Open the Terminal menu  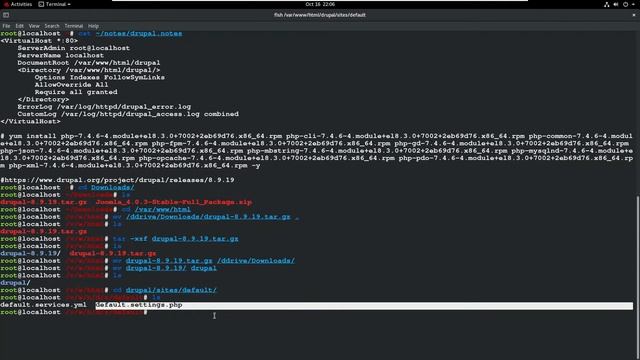(x=73, y=26)
